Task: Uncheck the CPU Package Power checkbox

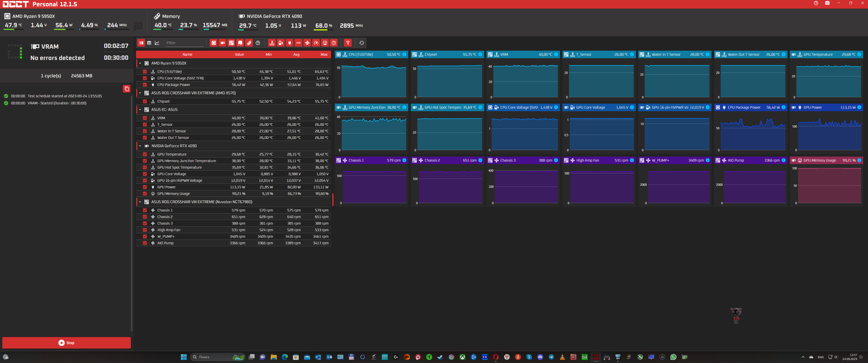Action: pos(145,85)
